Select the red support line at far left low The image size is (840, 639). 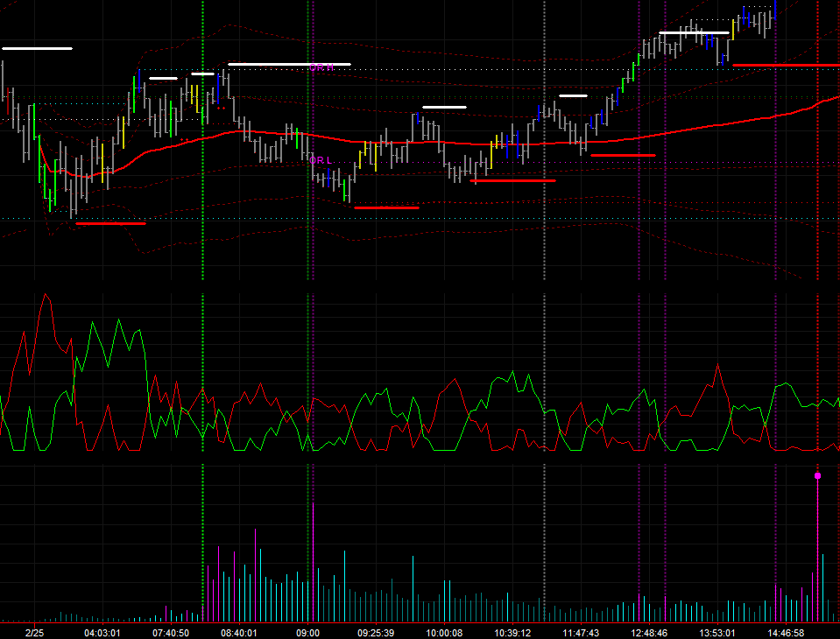[x=110, y=223]
